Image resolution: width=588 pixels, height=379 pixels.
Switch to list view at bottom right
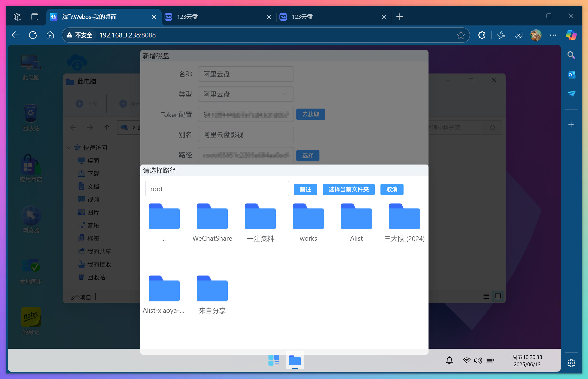(x=486, y=296)
